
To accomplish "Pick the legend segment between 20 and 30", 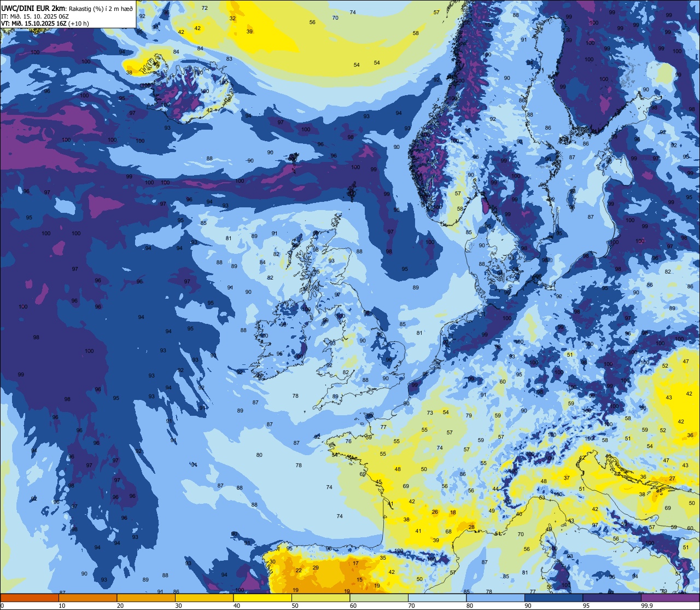I will (146, 597).
